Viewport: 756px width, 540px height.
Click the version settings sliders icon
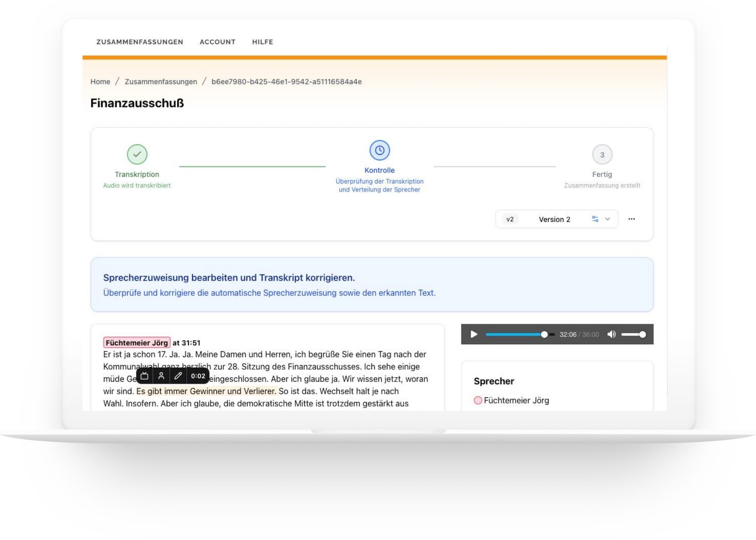pos(595,219)
